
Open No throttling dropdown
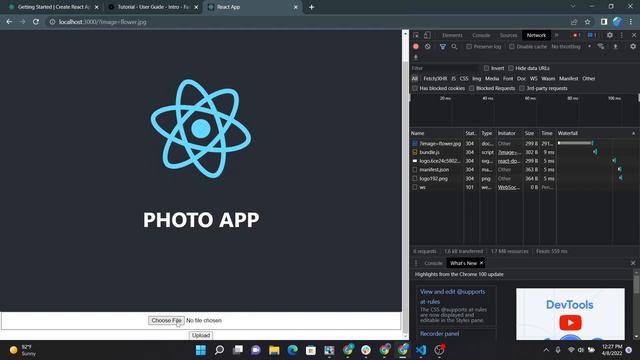pyautogui.click(x=571, y=47)
